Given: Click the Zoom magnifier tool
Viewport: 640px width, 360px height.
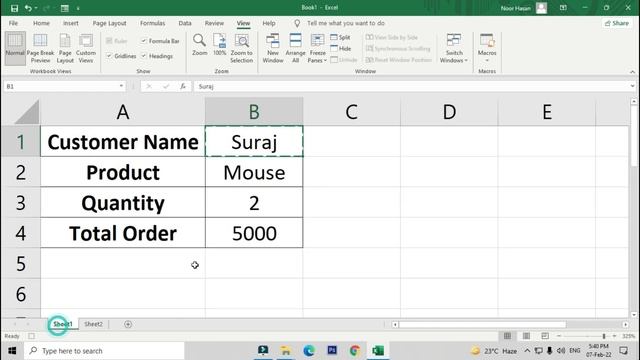Looking at the screenshot, I should pos(200,45).
